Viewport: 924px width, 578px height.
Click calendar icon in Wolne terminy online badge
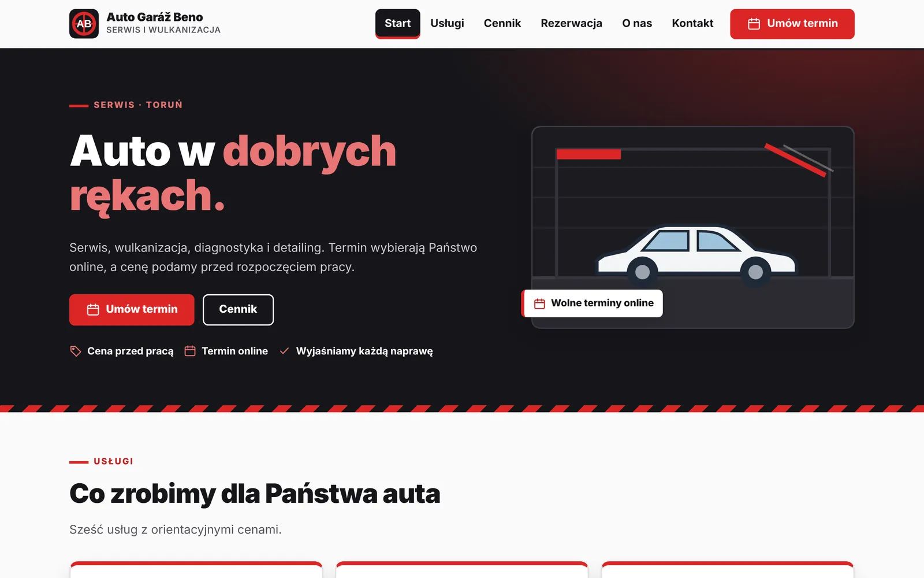[x=539, y=303]
